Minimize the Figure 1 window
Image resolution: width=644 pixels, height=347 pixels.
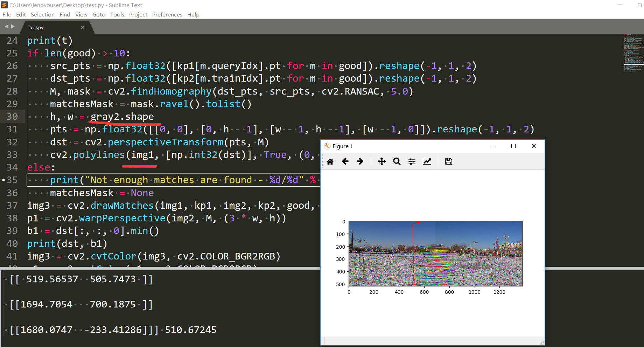coord(493,146)
